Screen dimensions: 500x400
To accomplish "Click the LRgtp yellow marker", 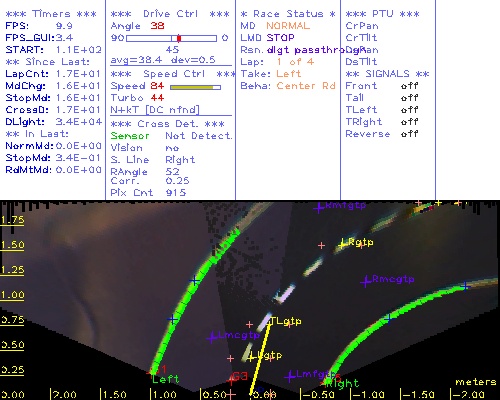I will [x=343, y=243].
